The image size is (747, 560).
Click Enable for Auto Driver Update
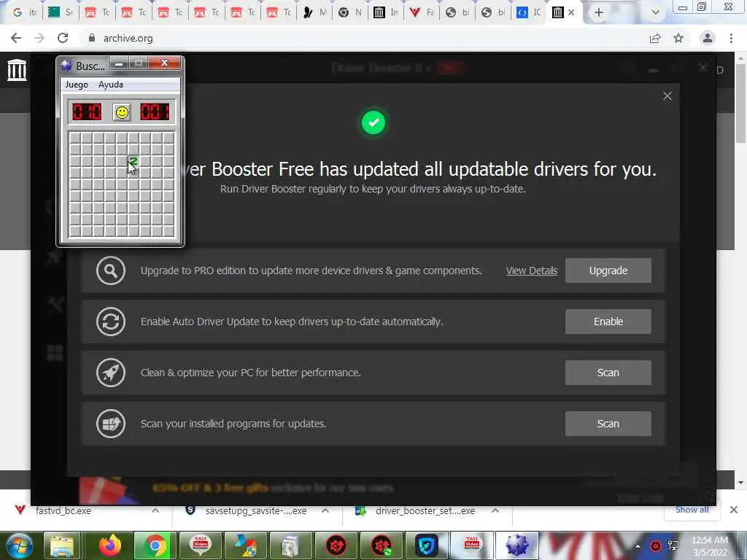point(608,322)
